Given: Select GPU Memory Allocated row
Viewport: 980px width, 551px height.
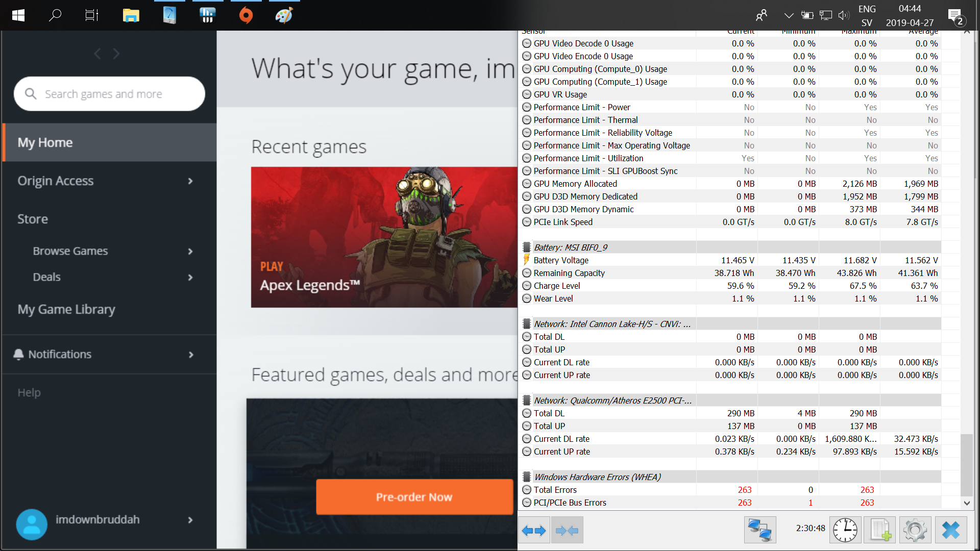Looking at the screenshot, I should click(x=731, y=184).
